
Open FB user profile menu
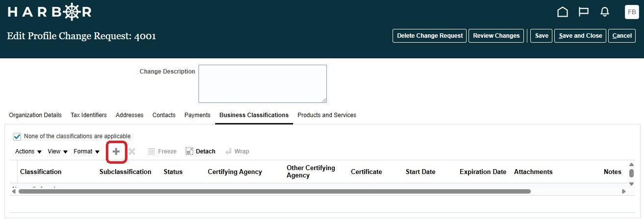632,12
